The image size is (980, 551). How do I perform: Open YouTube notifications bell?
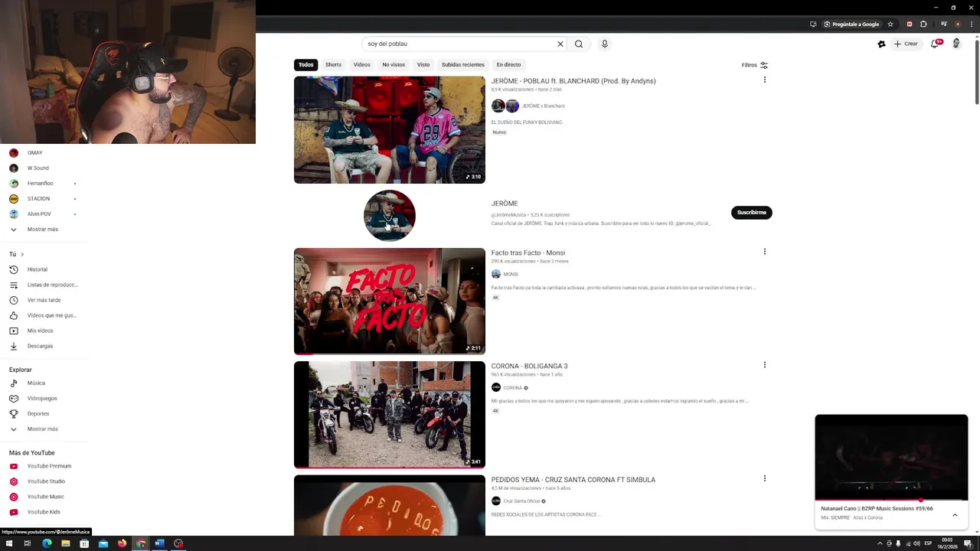935,44
